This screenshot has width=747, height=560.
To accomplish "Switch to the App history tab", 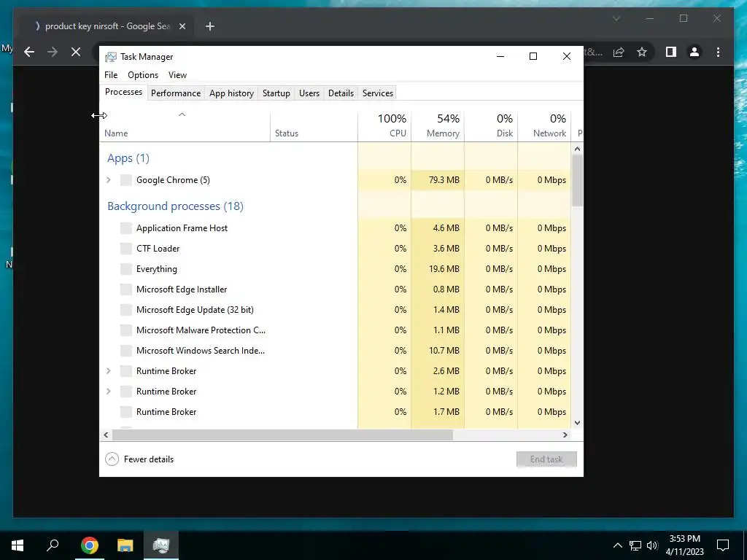I will pyautogui.click(x=231, y=93).
